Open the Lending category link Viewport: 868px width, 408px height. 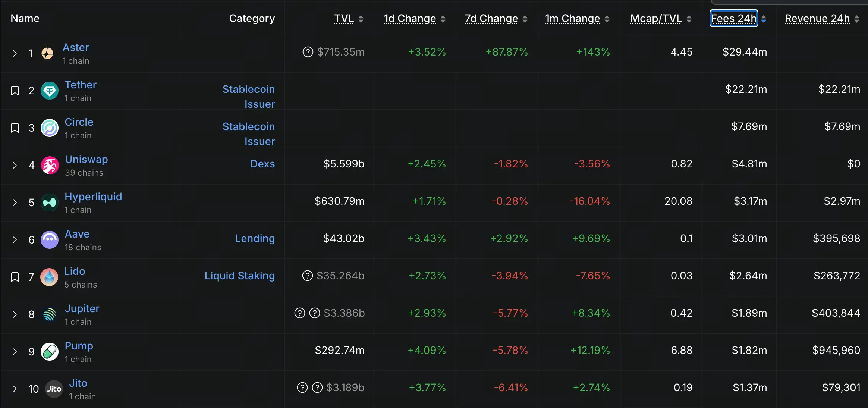[x=255, y=238]
